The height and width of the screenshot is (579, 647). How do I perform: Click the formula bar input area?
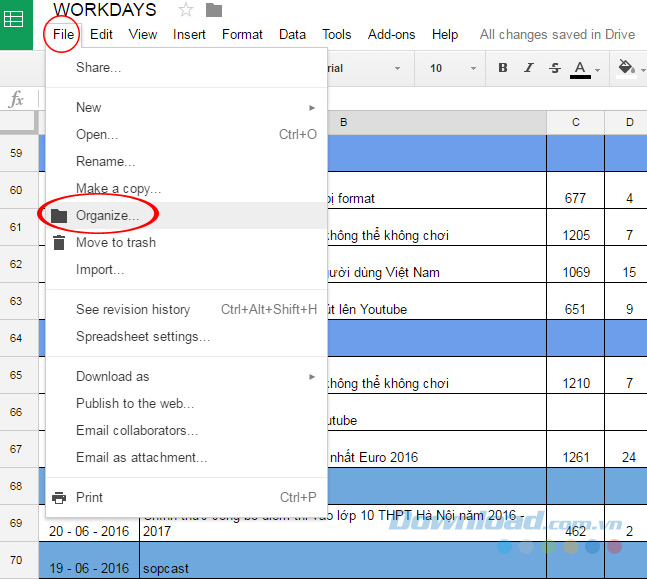[487, 99]
